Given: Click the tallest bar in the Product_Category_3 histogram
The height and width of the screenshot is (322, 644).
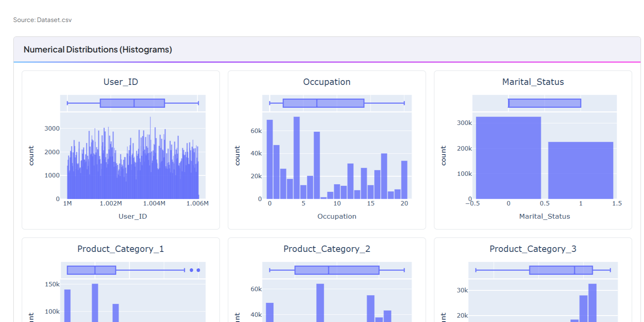Looking at the screenshot, I should pyautogui.click(x=592, y=303).
